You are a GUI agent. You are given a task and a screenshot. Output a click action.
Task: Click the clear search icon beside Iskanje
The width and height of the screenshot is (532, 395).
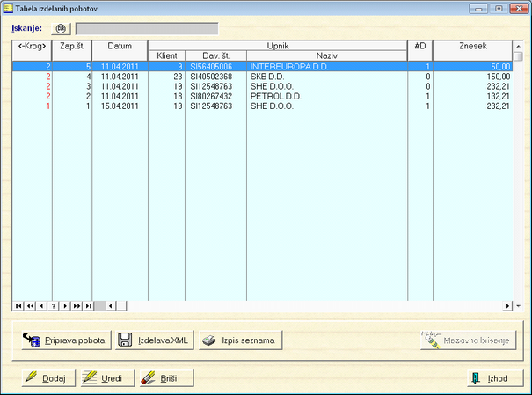coord(62,28)
